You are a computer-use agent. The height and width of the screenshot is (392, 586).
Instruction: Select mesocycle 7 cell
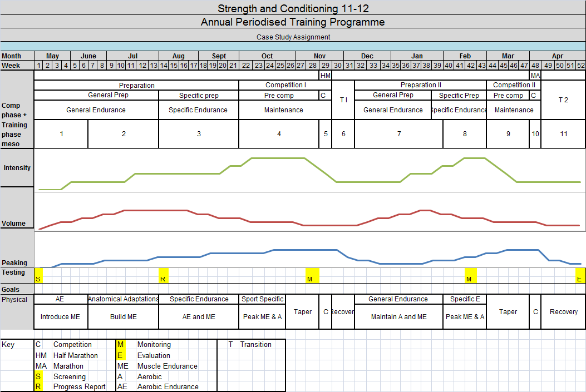pos(398,133)
